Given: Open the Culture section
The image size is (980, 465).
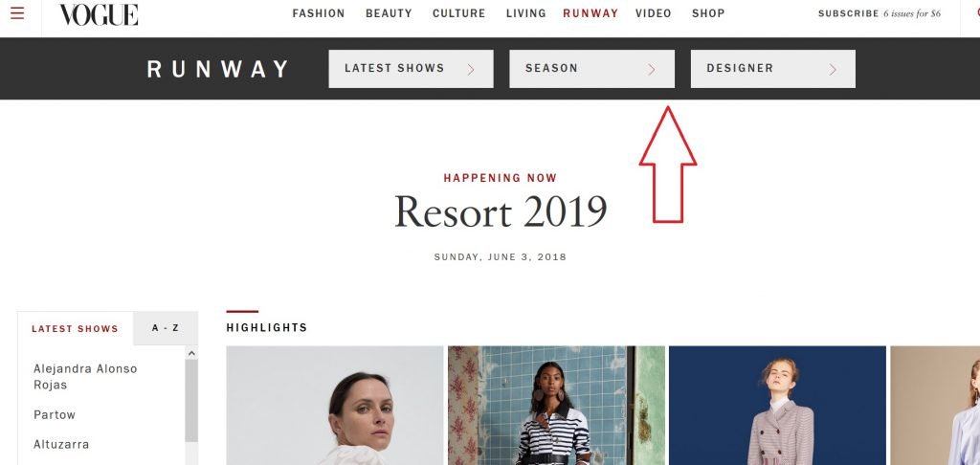Looking at the screenshot, I should pyautogui.click(x=458, y=13).
